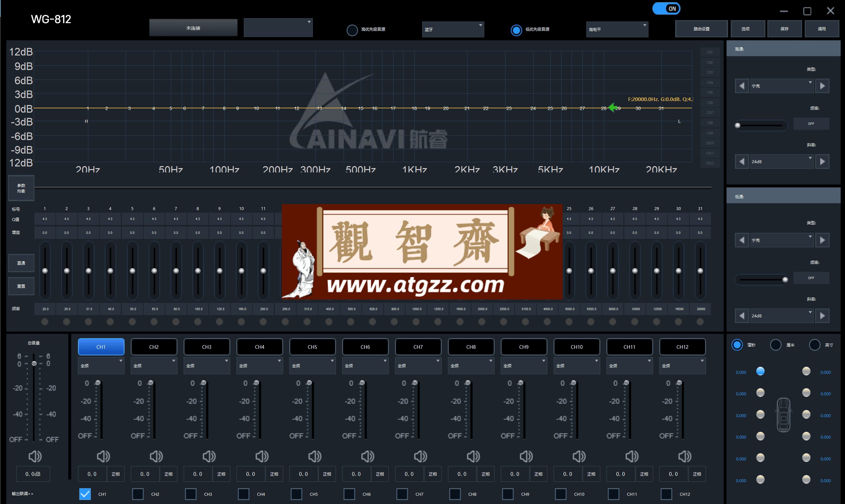Viewport: 845px width, 504px height.
Task: Click the band 1 indicator dot under 20.0
Action: click(45, 322)
